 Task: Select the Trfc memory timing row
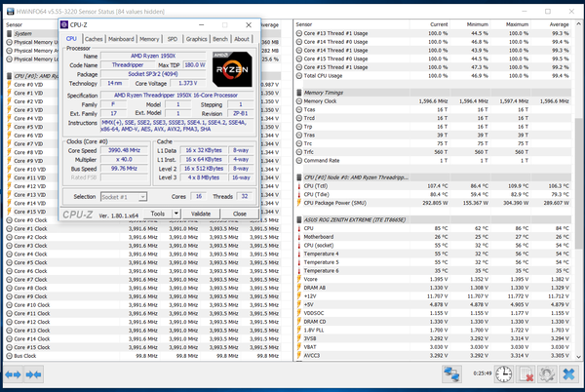pos(434,152)
